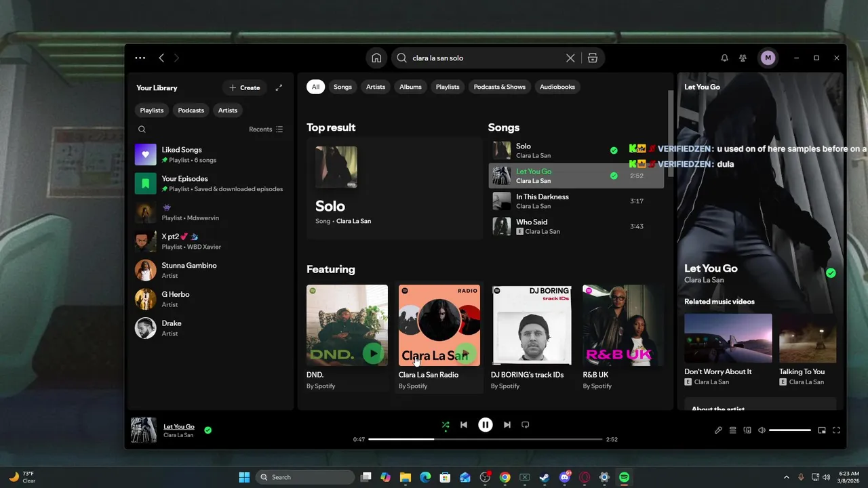Go to Spotify Home

(x=376, y=58)
